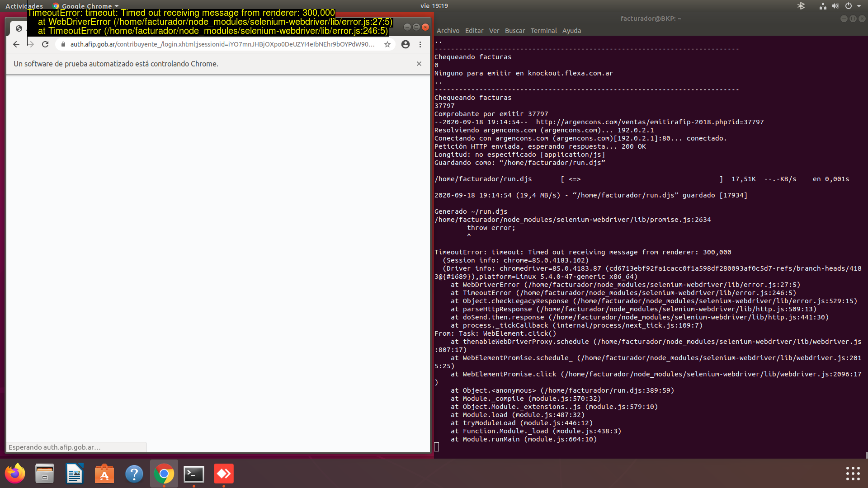Minimize the terminal window

click(844, 19)
